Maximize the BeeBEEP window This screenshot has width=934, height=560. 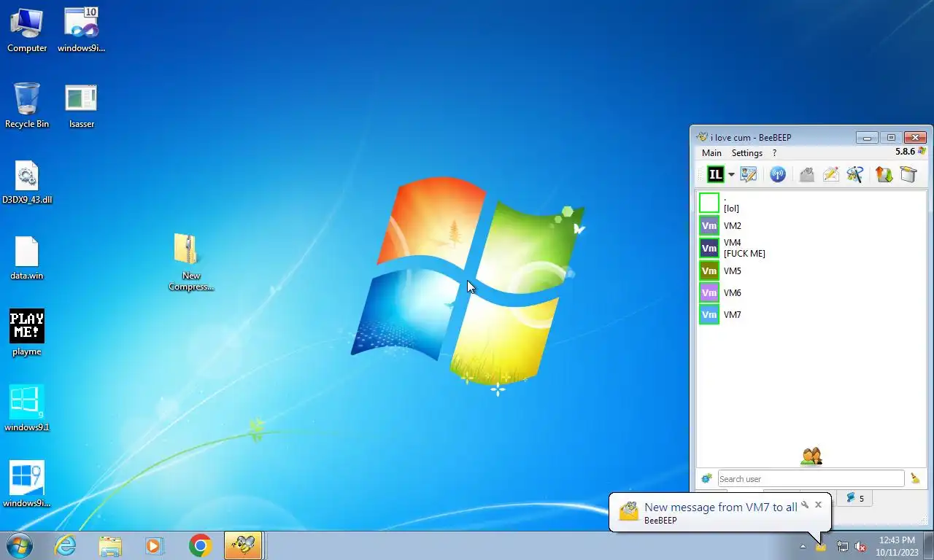[891, 137]
